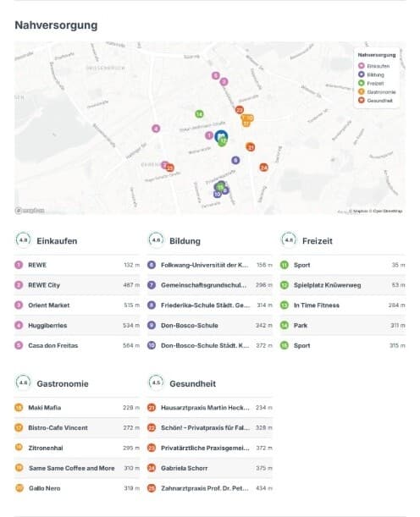Click green badge beside Sport 35 m

click(x=285, y=265)
